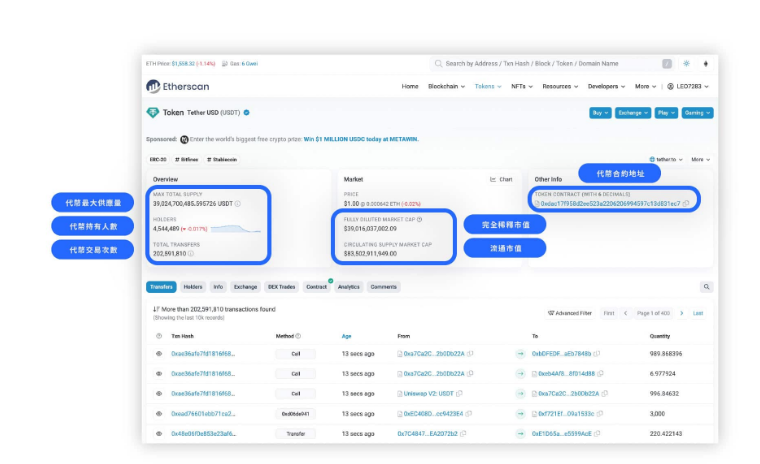Go to Home in navigation
Viewport: 760px width, 464px height.
[410, 86]
